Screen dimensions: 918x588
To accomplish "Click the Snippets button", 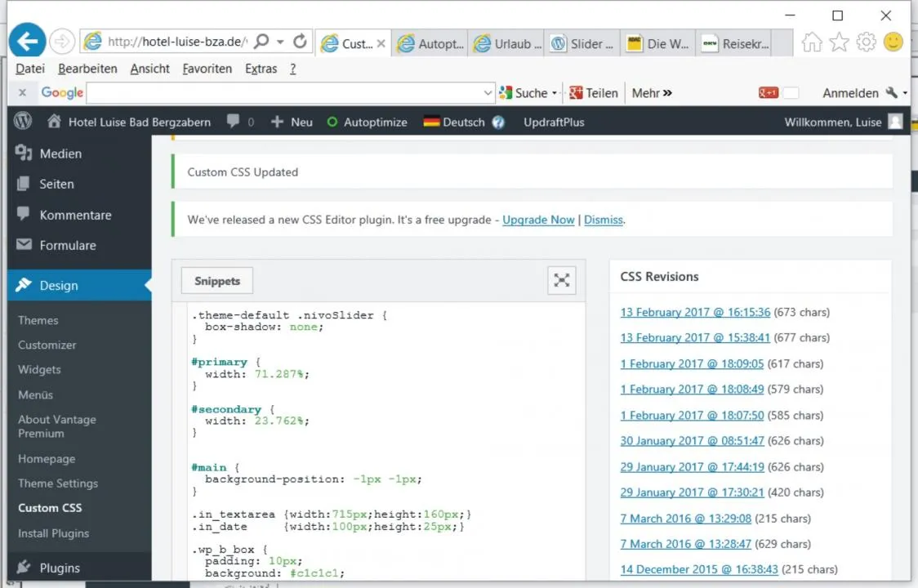I will pyautogui.click(x=217, y=281).
